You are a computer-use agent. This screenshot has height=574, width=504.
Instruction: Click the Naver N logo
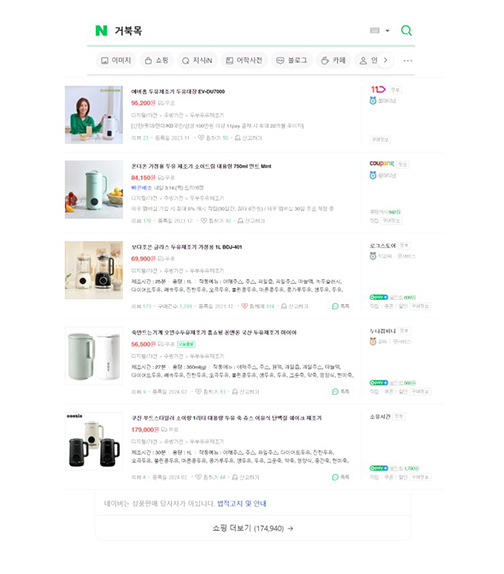point(101,31)
